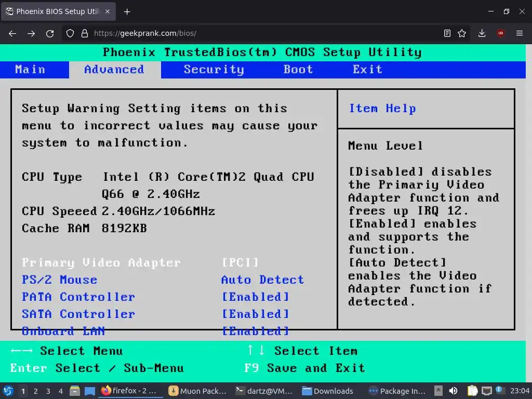This screenshot has width=532, height=399.
Task: Toggle Onboard LAN [Enabled] value
Action: point(255,331)
